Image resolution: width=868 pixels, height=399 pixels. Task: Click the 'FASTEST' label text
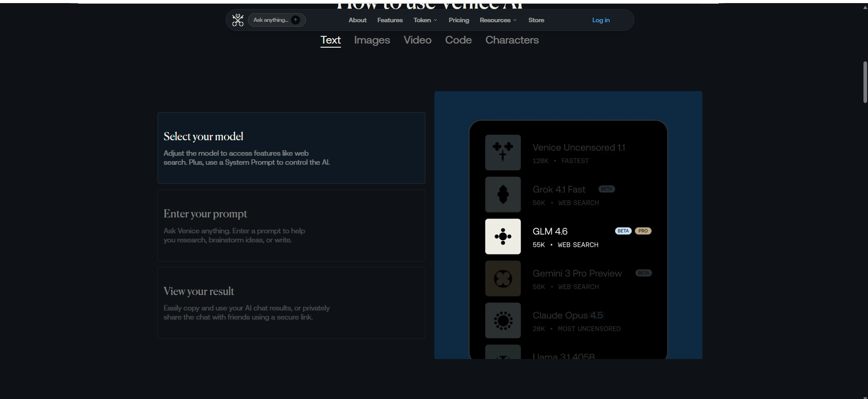pos(575,161)
